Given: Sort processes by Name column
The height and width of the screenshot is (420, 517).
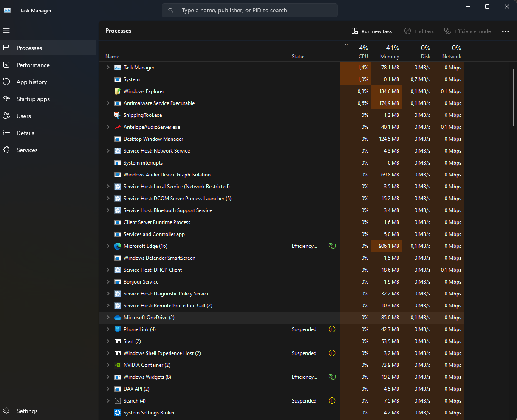Looking at the screenshot, I should (194, 51).
